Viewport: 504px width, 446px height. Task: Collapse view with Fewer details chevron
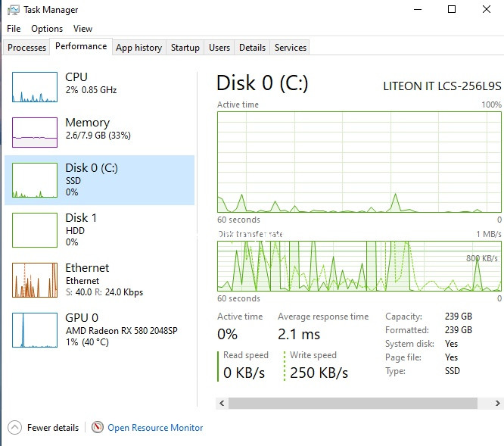(15, 428)
